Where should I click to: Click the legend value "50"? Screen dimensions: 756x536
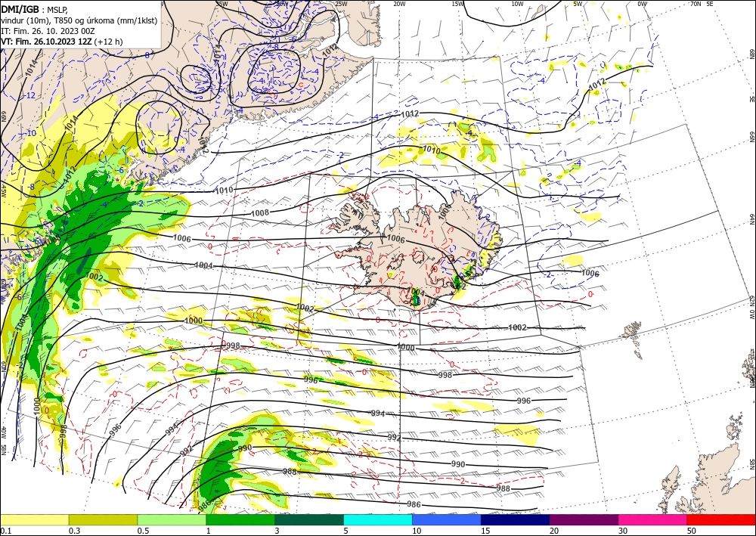pos(692,531)
